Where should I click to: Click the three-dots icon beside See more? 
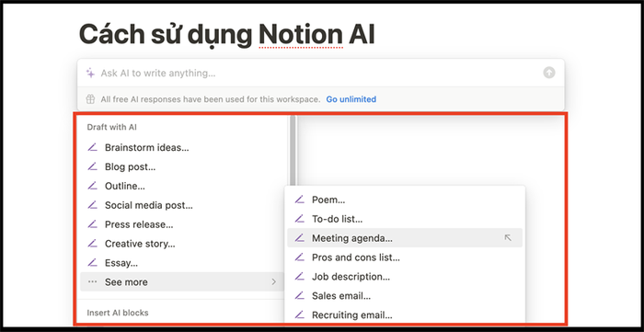(x=92, y=282)
